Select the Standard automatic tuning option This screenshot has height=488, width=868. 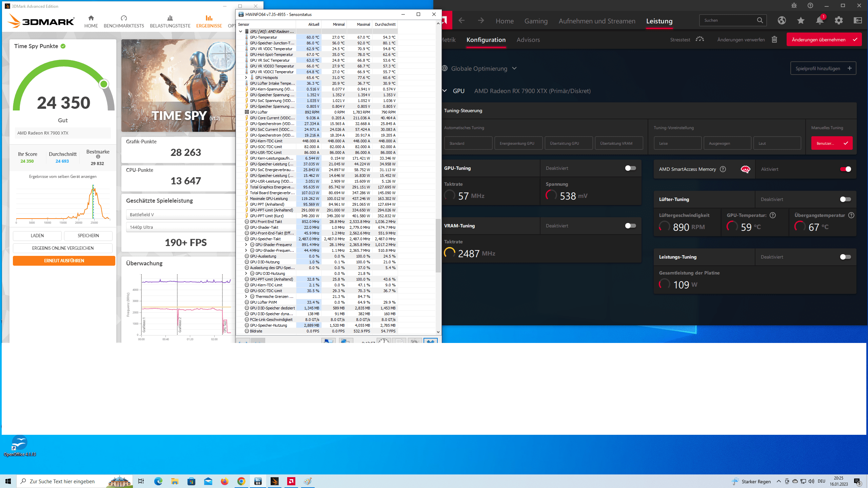pos(468,143)
